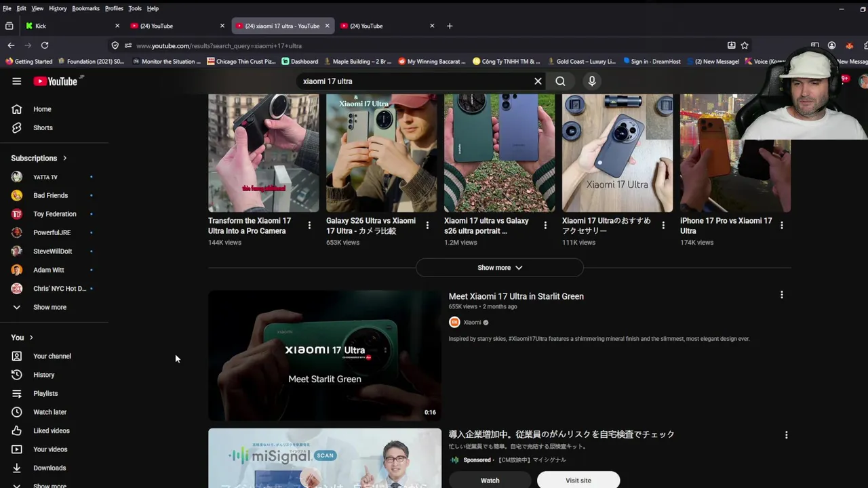Play Meet Starlit Green video thumbnail

(325, 356)
